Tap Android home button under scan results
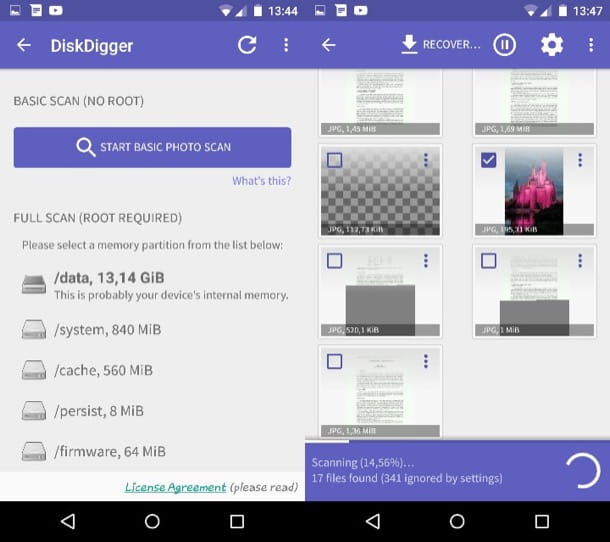This screenshot has width=610, height=542. click(457, 521)
